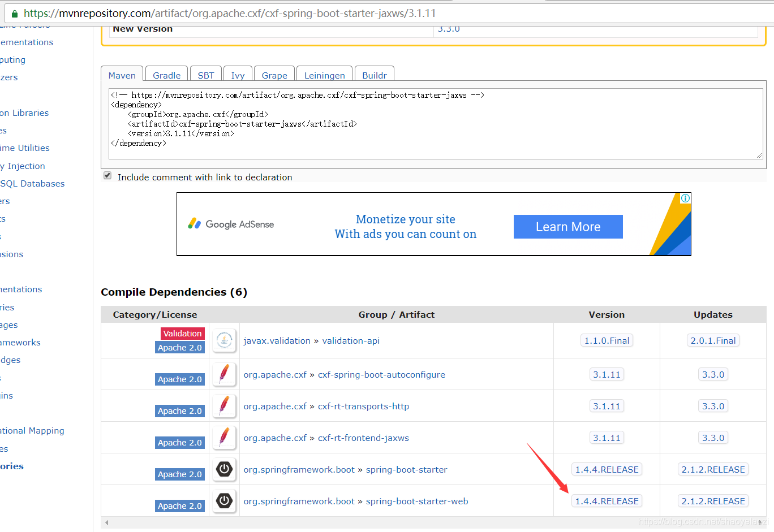Open the javax.validation group link
Viewport: 774px width, 532px height.
pos(277,340)
